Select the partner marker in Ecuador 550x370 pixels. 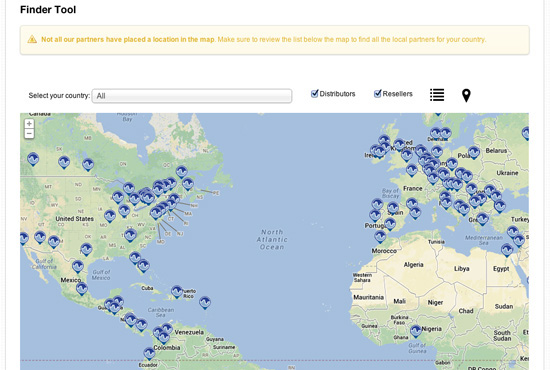coord(149,354)
